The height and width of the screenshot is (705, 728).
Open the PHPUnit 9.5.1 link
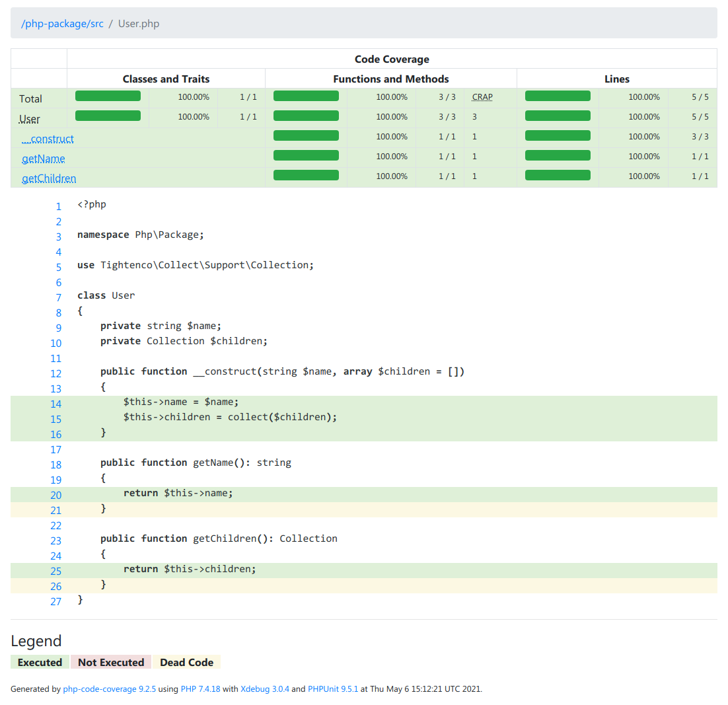(x=333, y=689)
